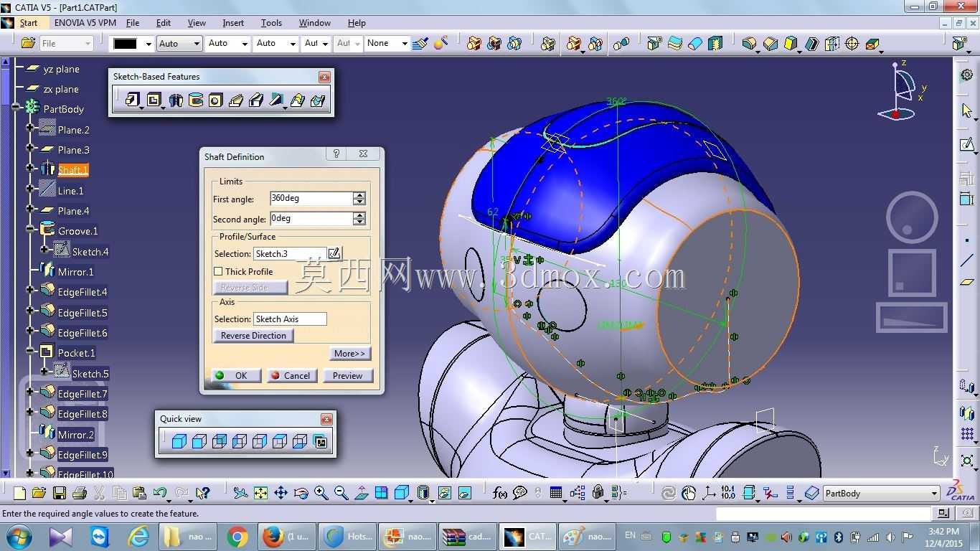Enable the Thick Profile checkbox

[x=218, y=271]
